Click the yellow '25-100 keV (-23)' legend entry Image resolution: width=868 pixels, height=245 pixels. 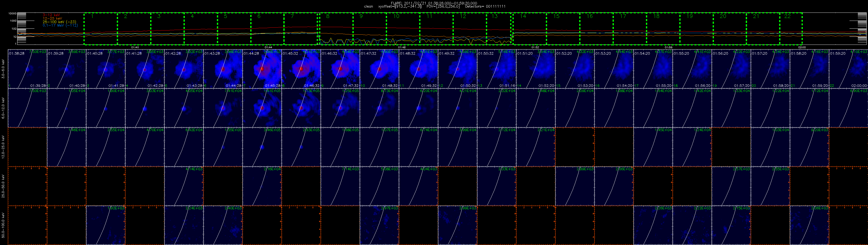point(59,22)
